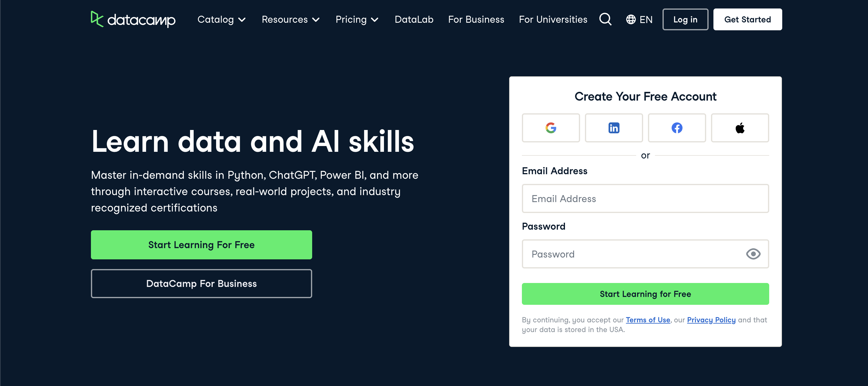868x386 pixels.
Task: Submit form with Start Learning for Free
Action: (645, 294)
